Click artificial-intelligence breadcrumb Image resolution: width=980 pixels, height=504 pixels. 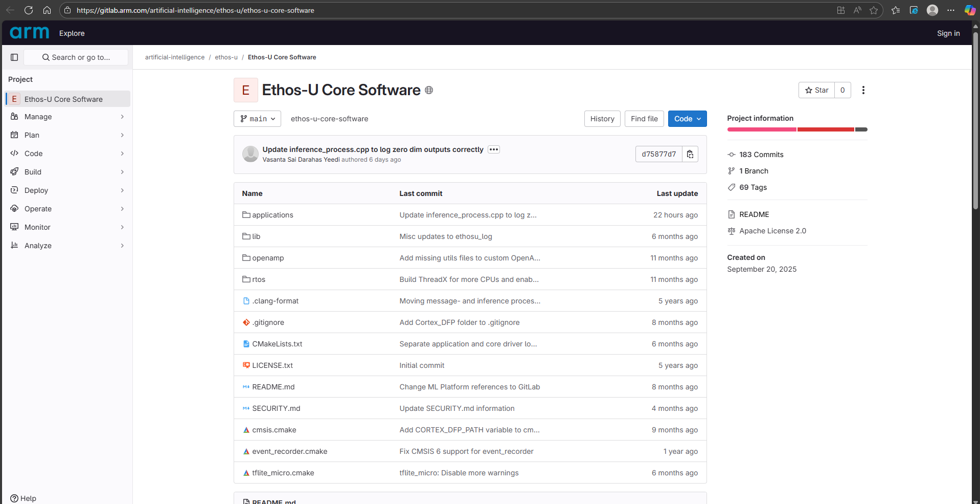coord(175,57)
